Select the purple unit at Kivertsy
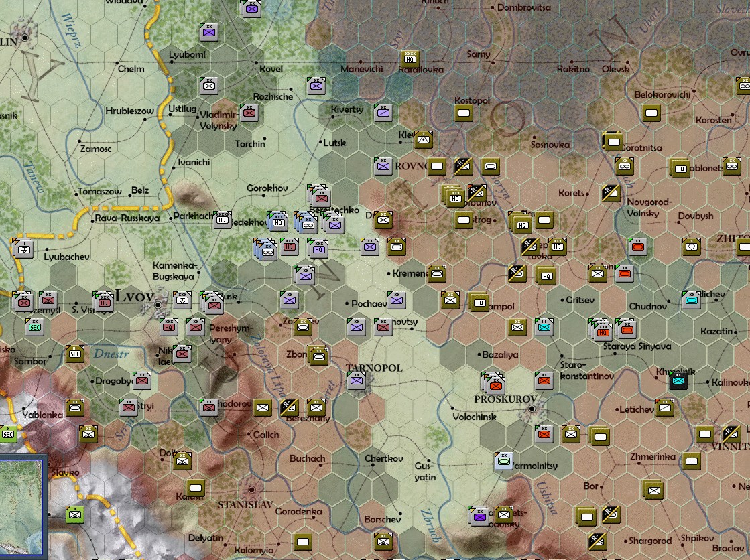750x560 pixels. (x=383, y=113)
